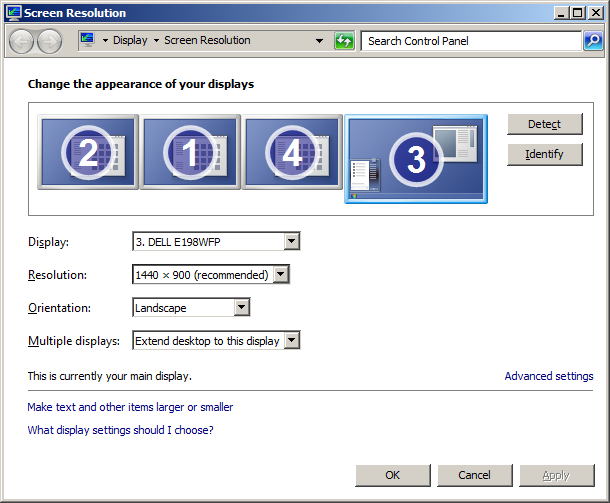Click the 'Change the appearance of your displays' heading
The width and height of the screenshot is (610, 503).
tap(141, 84)
